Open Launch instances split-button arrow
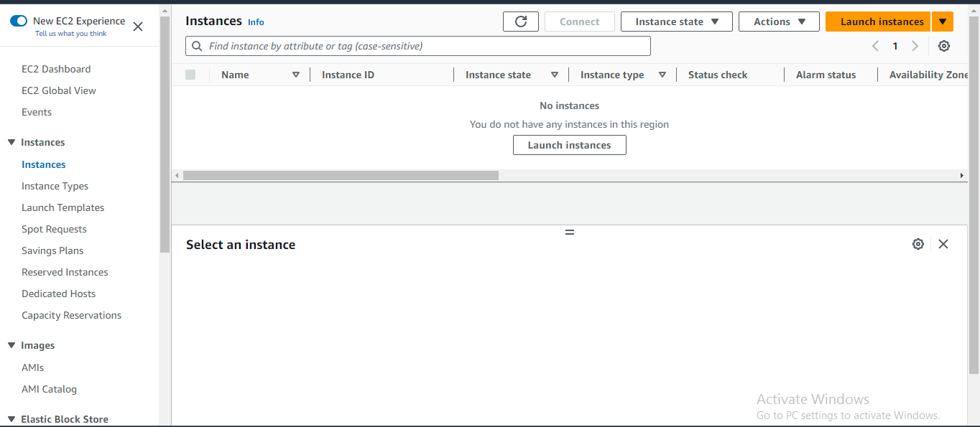Image resolution: width=980 pixels, height=427 pixels. pyautogui.click(x=943, y=22)
